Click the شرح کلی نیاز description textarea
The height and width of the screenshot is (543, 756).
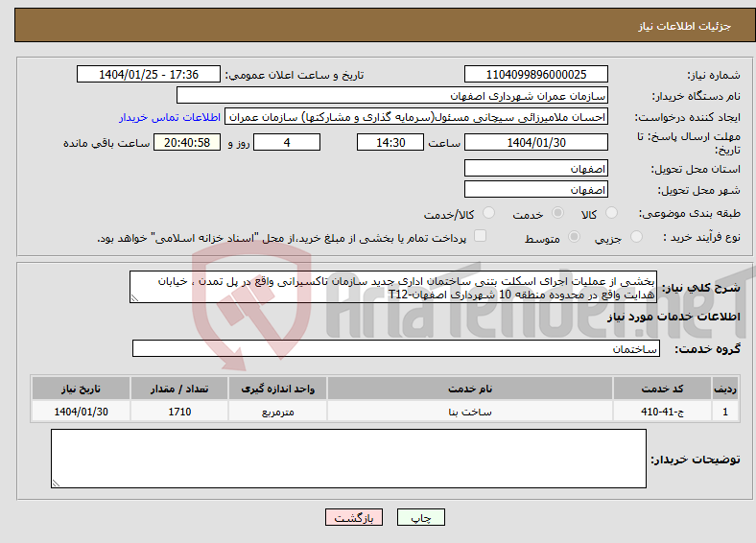393,287
